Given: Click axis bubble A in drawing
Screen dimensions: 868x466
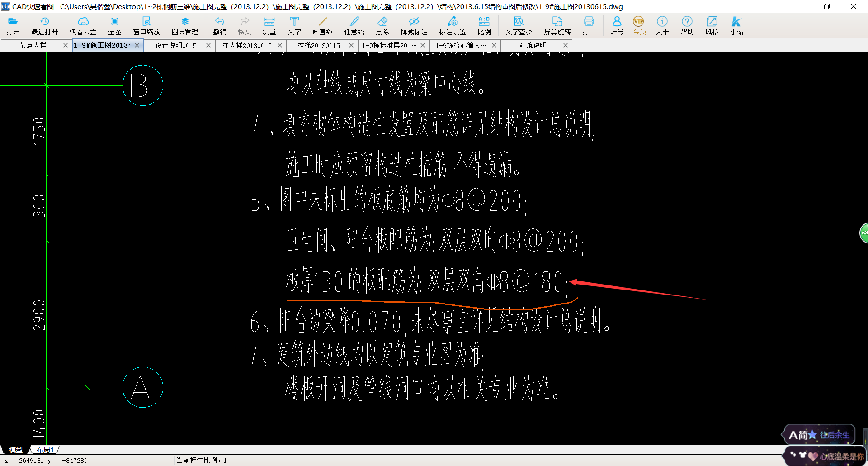Looking at the screenshot, I should click(143, 387).
